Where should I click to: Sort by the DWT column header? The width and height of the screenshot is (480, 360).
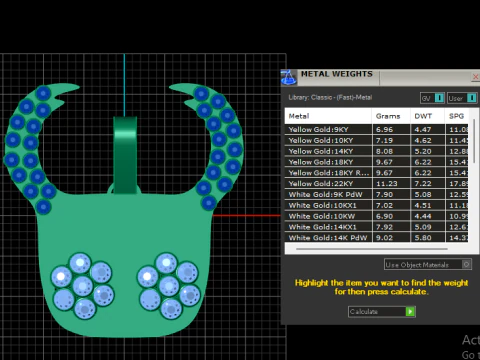pos(427,116)
